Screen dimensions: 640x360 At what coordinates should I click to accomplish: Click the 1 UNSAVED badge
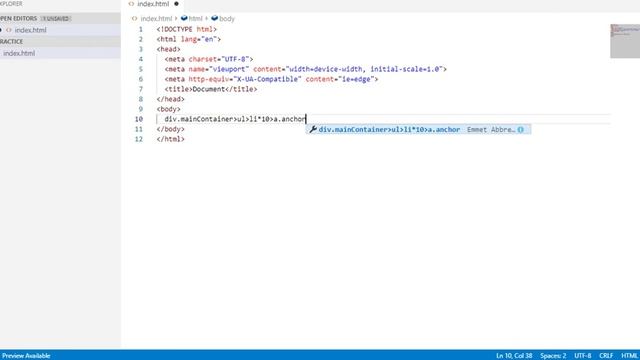point(56,19)
